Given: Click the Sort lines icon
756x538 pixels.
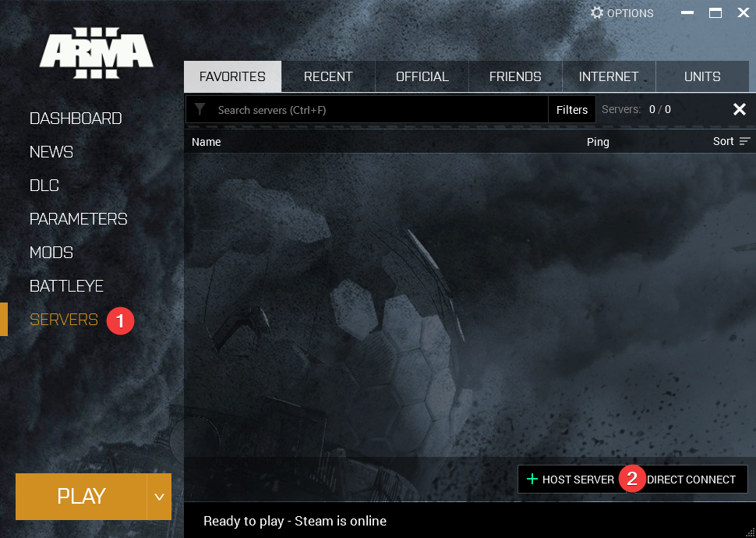Looking at the screenshot, I should click(x=745, y=141).
